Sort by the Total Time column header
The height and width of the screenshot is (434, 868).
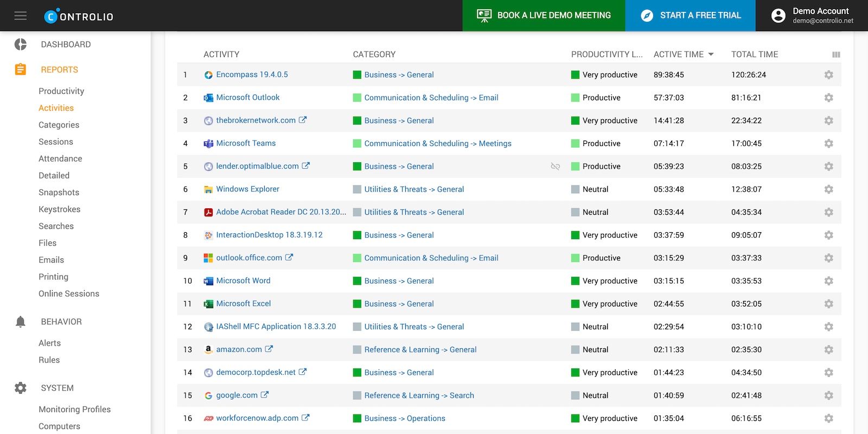[754, 54]
